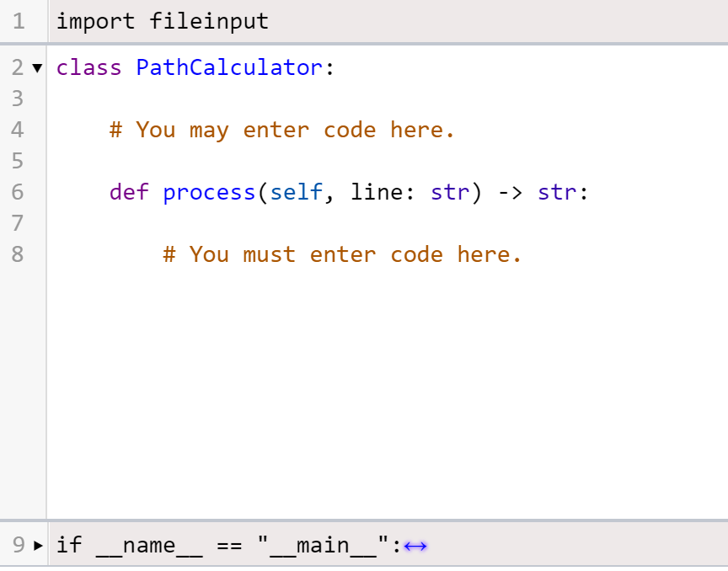Screen dimensions: 728x571
Task: Click the comment 'You may enter code here'
Action: pyautogui.click(x=278, y=130)
